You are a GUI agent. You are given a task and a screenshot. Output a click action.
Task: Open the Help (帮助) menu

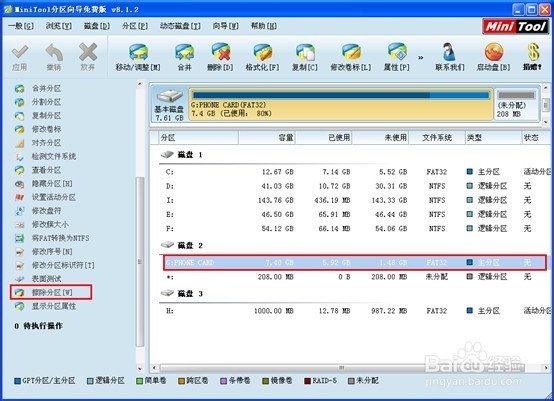click(x=264, y=26)
